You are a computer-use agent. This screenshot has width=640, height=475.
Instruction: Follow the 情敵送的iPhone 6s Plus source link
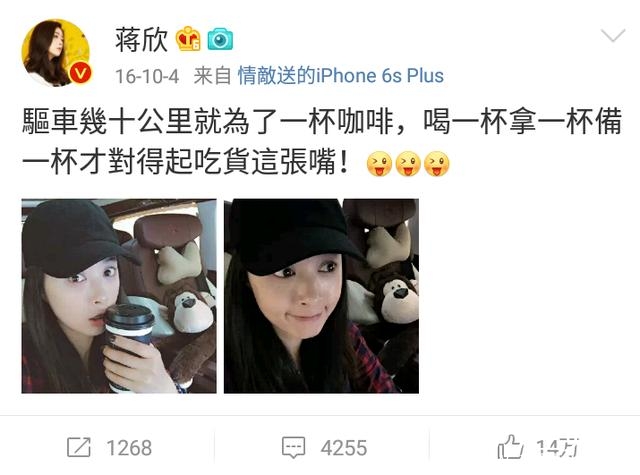[x=340, y=76]
